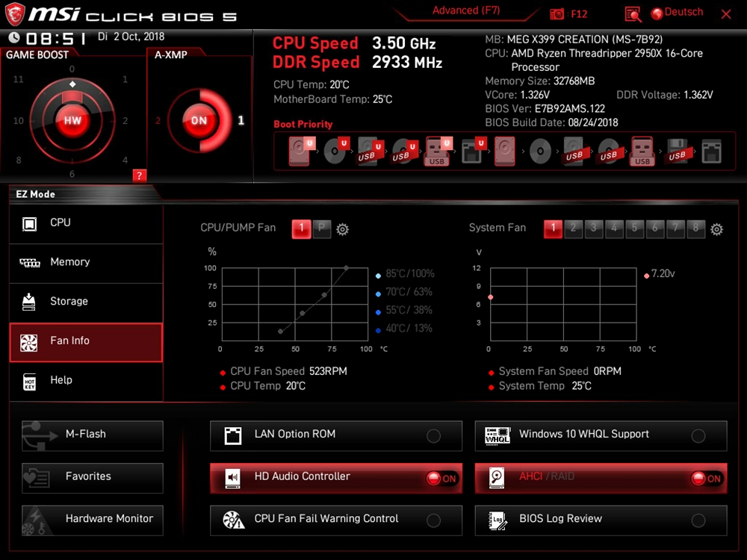Toggle the AHCI / RAID switch
Image resolution: width=747 pixels, height=560 pixels.
(x=706, y=479)
